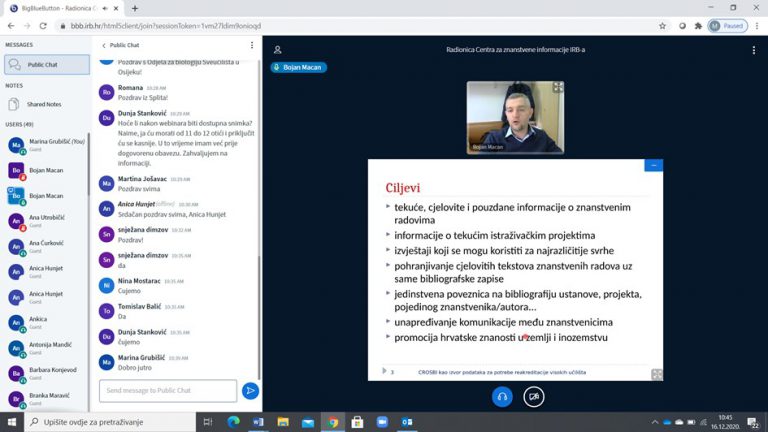Make Bojan Macan's webcam fullscreen
Screen dimensions: 768x432
pos(558,88)
